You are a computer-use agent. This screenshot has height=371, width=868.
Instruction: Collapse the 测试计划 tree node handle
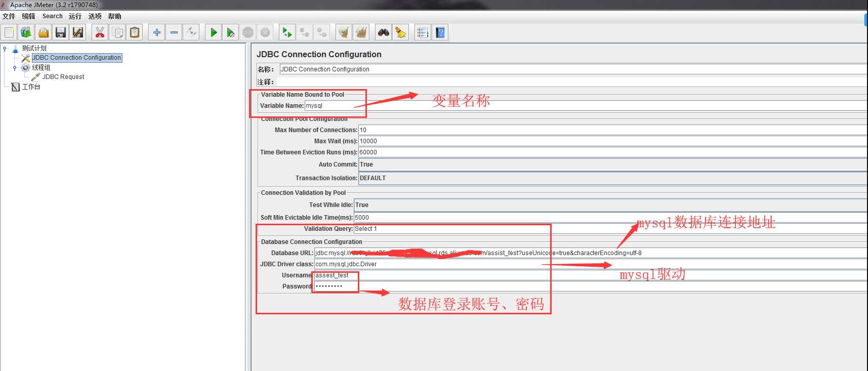point(5,49)
